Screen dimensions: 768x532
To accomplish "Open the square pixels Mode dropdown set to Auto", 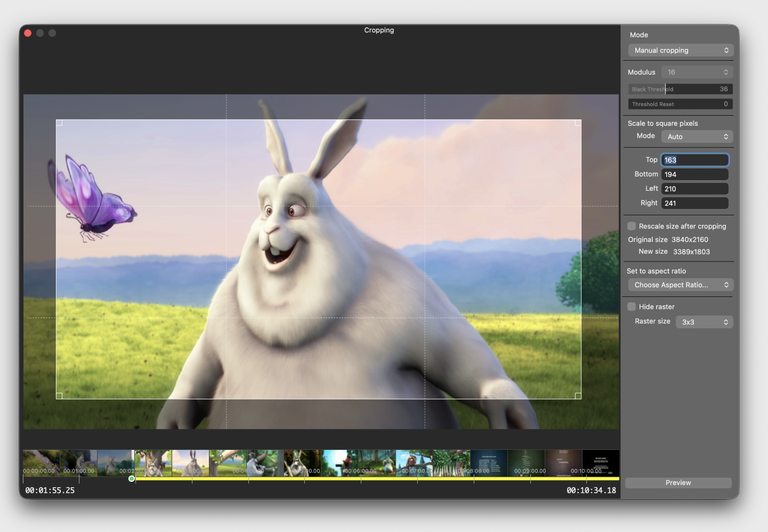I will pyautogui.click(x=697, y=136).
